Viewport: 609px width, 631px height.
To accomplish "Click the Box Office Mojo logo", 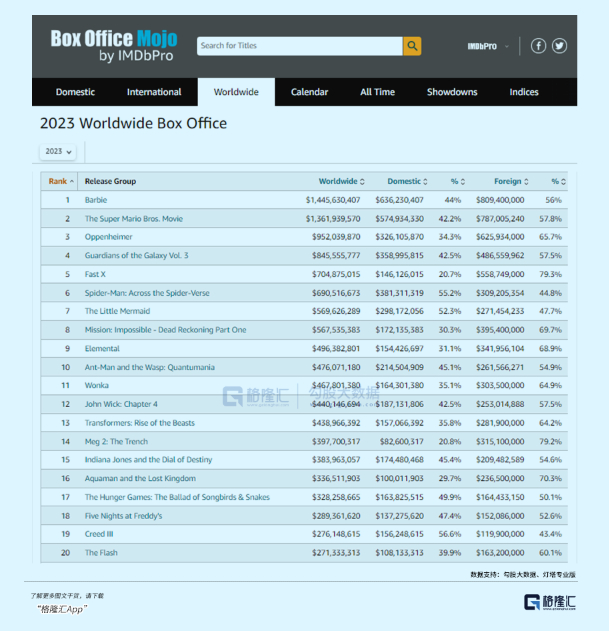I will pyautogui.click(x=114, y=46).
